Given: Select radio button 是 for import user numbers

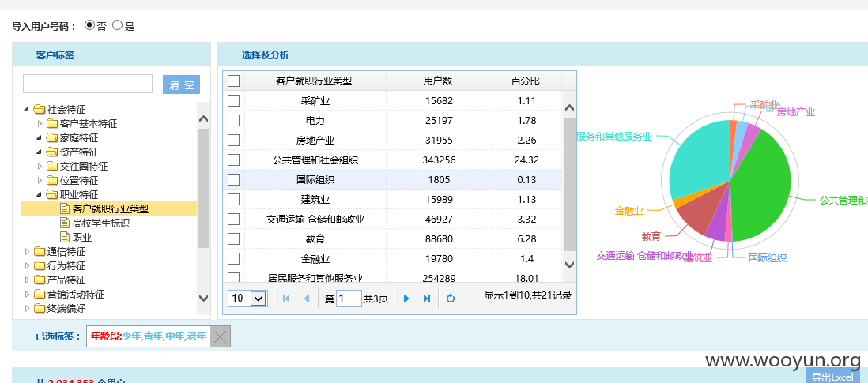Looking at the screenshot, I should click(117, 24).
